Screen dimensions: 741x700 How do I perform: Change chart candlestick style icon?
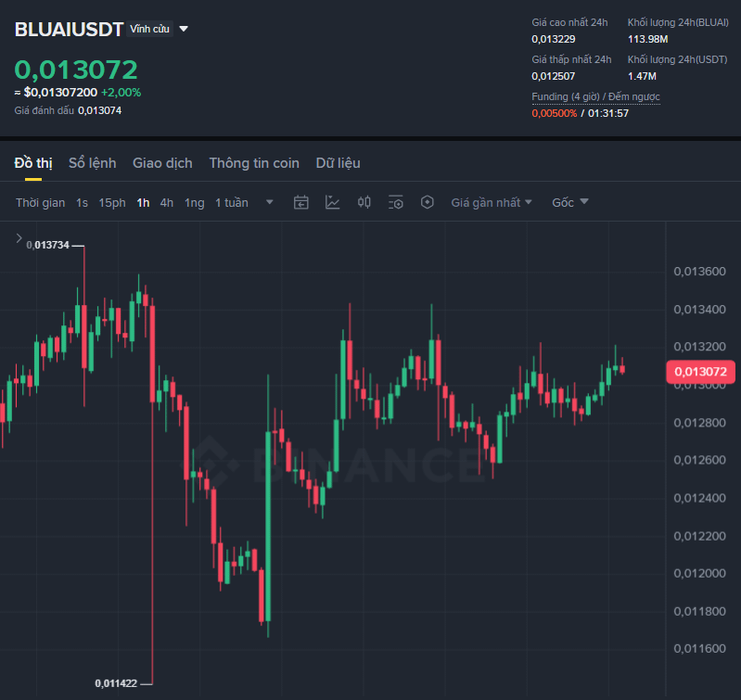pyautogui.click(x=364, y=203)
